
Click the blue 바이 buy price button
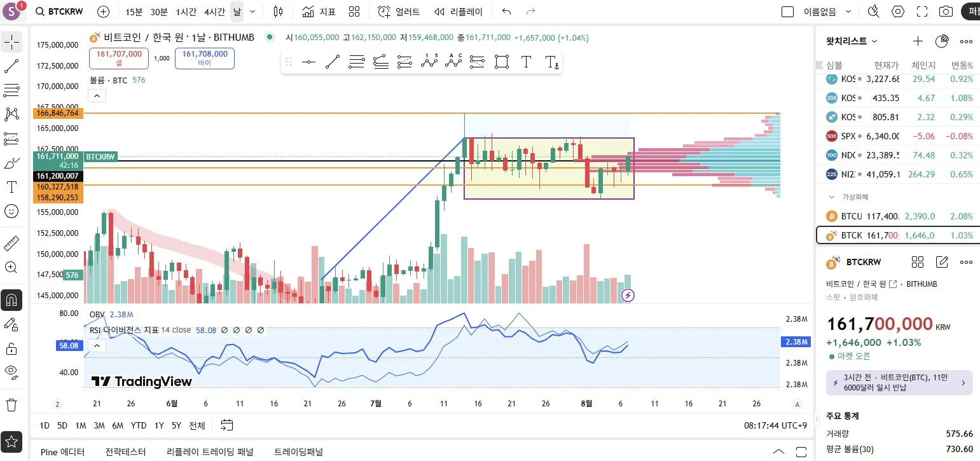point(205,58)
